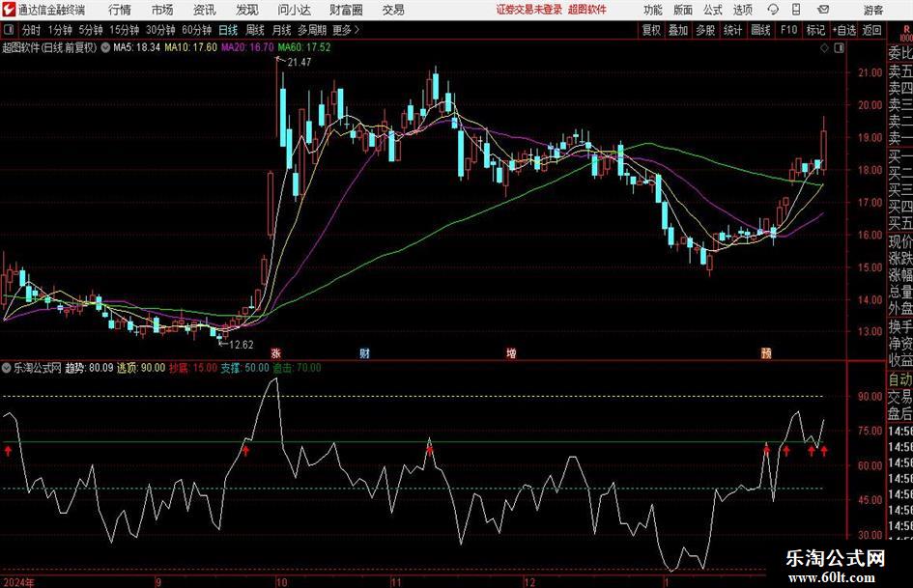The width and height of the screenshot is (913, 588).
Task: Click the 财 event marker on chart
Action: (364, 353)
